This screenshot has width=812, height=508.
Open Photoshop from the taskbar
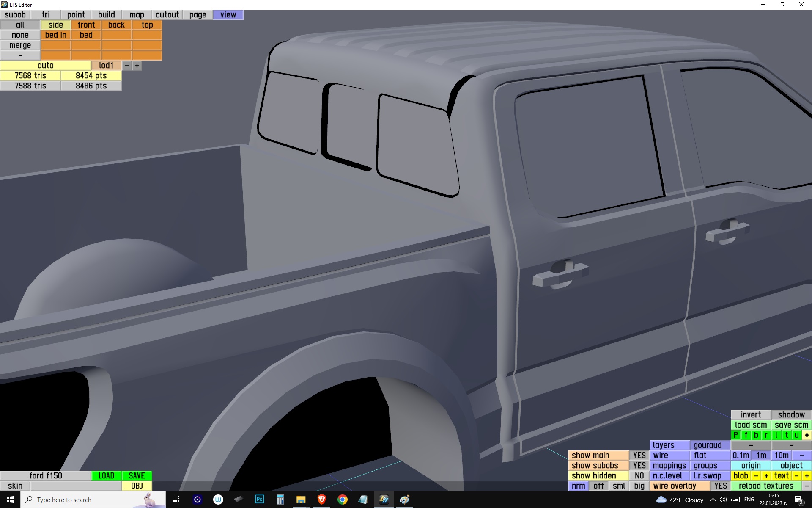[x=259, y=500]
